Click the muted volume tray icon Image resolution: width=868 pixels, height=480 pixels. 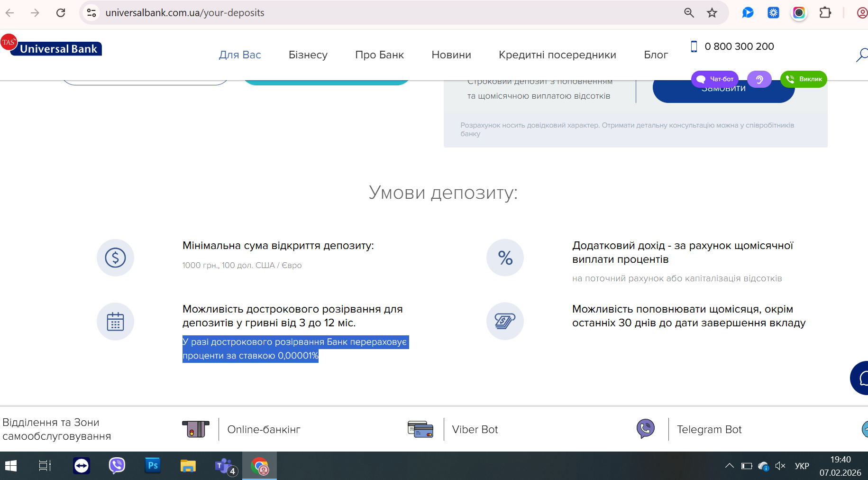(x=780, y=466)
